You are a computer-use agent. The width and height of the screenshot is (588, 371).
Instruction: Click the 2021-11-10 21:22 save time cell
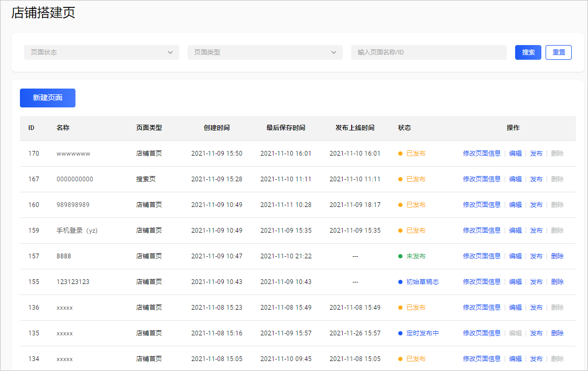click(x=286, y=256)
